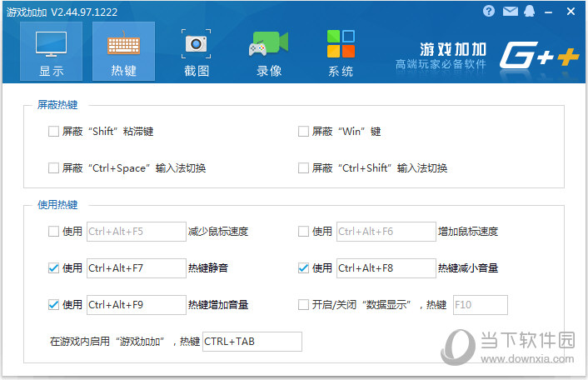Click the 高端玩家必备软件 slogan text
588x380 pixels.
pyautogui.click(x=441, y=64)
